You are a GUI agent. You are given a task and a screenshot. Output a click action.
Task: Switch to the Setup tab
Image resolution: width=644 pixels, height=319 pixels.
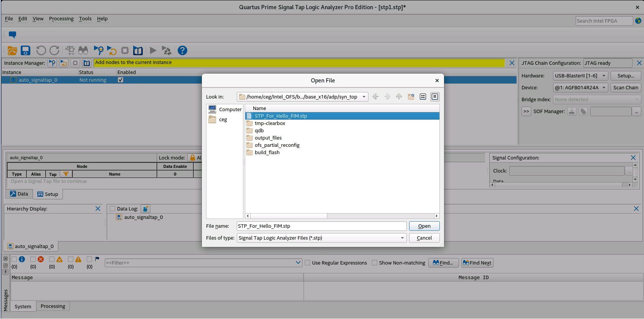(48, 194)
